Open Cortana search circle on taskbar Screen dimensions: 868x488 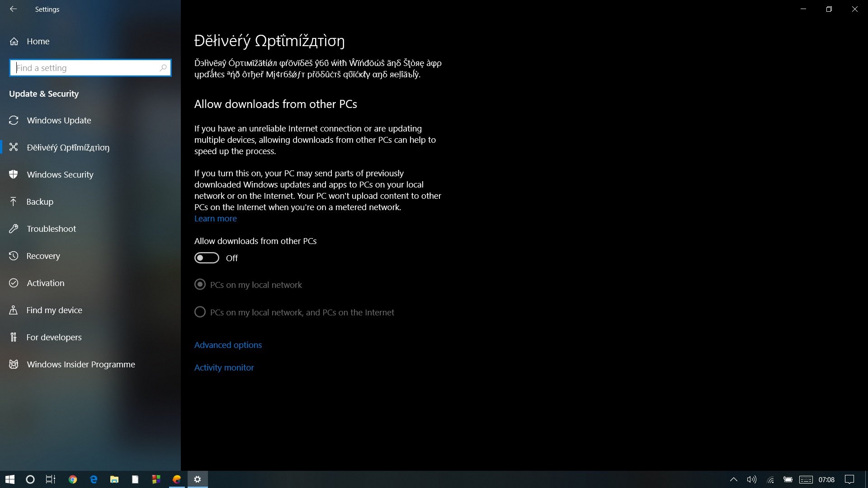tap(30, 479)
